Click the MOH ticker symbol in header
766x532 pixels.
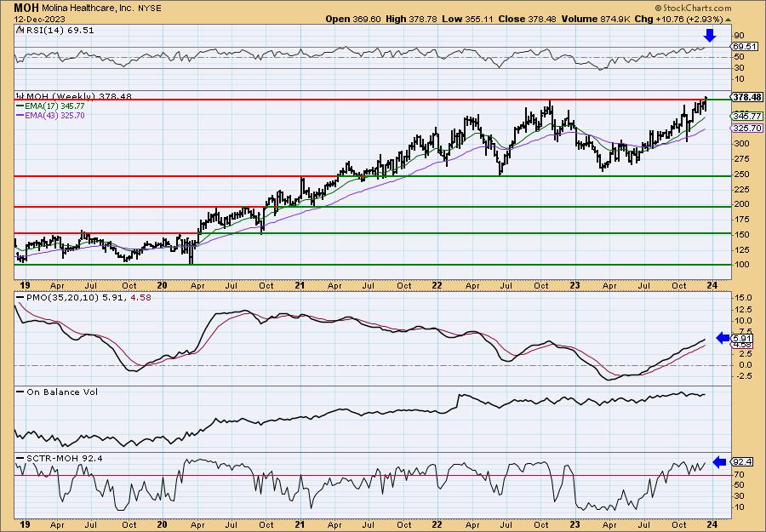pyautogui.click(x=25, y=8)
